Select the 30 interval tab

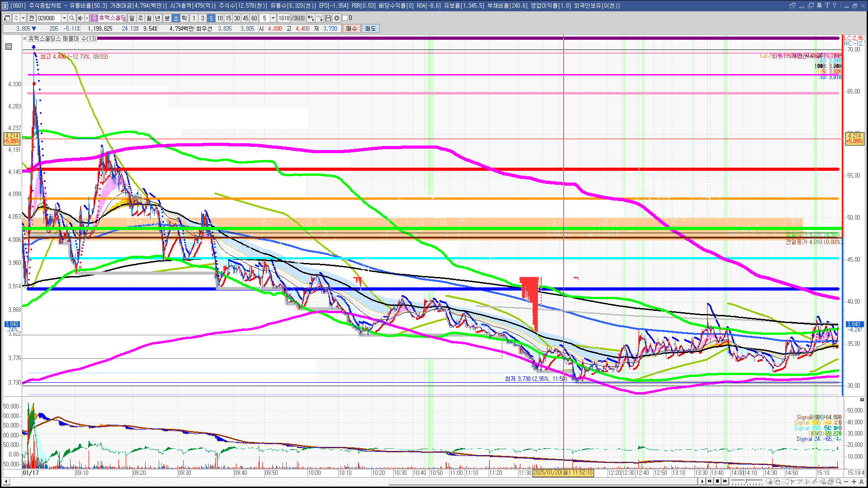pyautogui.click(x=237, y=18)
